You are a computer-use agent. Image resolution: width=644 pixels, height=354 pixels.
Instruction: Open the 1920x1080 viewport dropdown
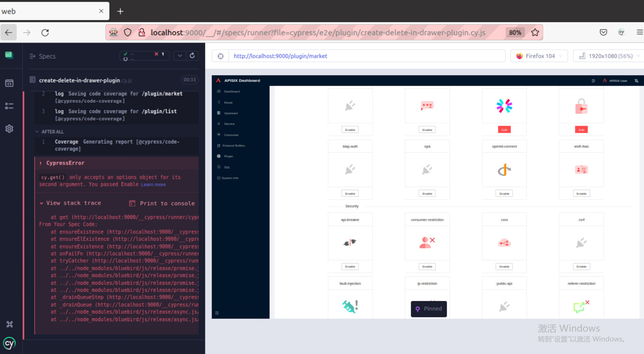[609, 56]
